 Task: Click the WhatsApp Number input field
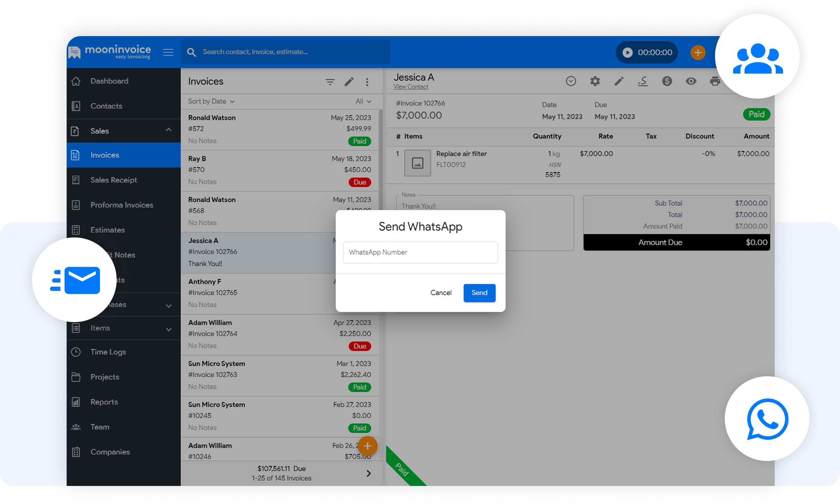click(420, 252)
